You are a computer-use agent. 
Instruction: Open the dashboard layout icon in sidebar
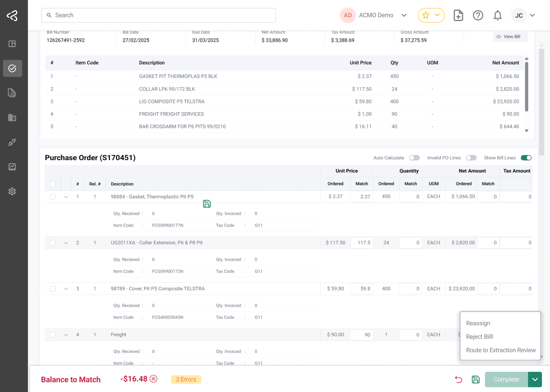click(12, 44)
